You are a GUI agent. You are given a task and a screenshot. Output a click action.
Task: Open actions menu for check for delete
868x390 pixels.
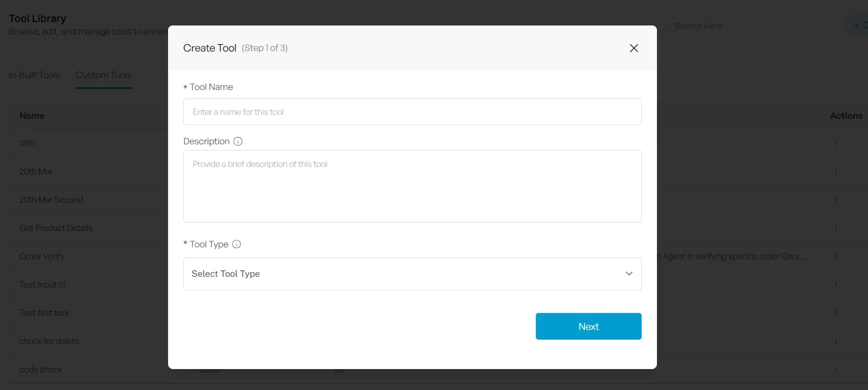835,341
